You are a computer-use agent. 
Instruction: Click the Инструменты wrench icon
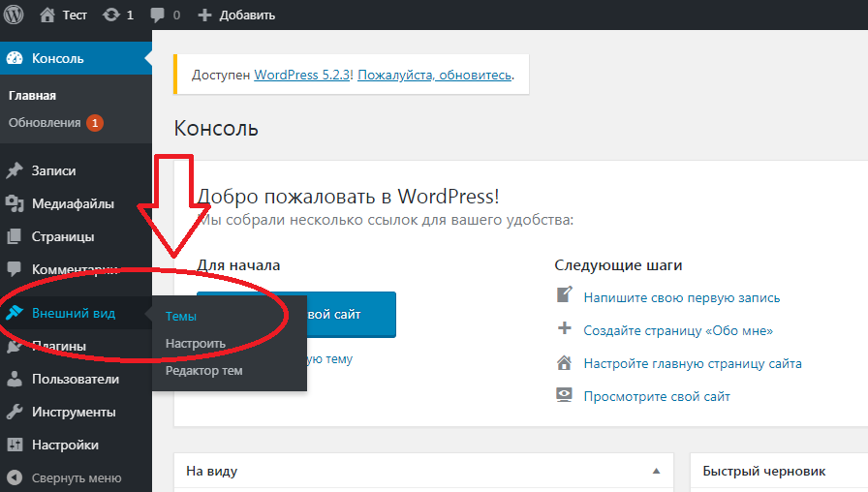15,412
